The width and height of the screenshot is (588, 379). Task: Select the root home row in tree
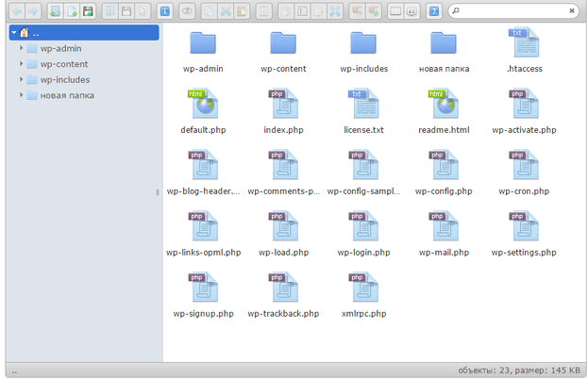(x=84, y=33)
